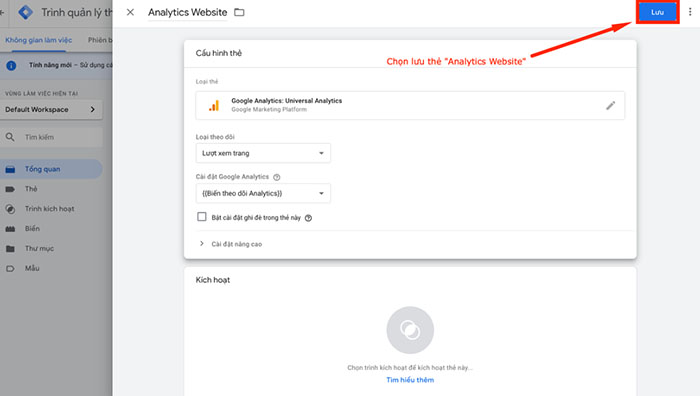
Task: Click the Tag Manager logo
Action: 25,12
